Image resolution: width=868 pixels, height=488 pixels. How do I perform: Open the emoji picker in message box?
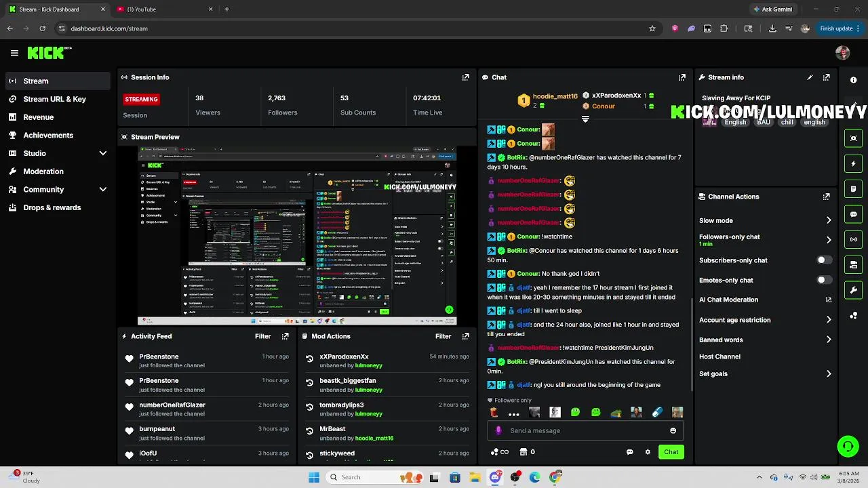point(673,430)
